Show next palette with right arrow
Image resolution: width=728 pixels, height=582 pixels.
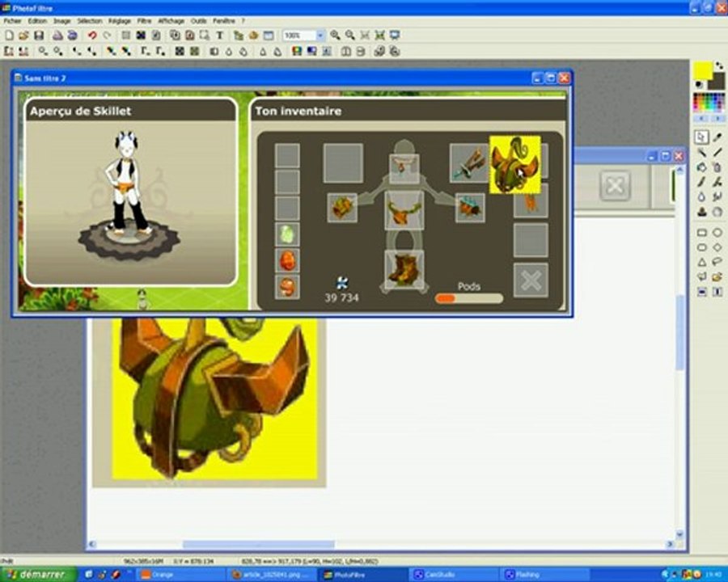(x=717, y=120)
